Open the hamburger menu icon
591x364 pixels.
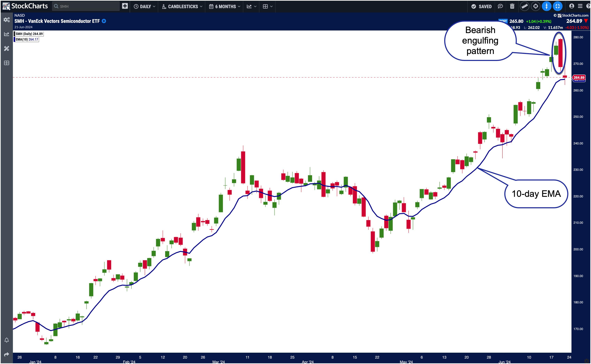click(580, 6)
